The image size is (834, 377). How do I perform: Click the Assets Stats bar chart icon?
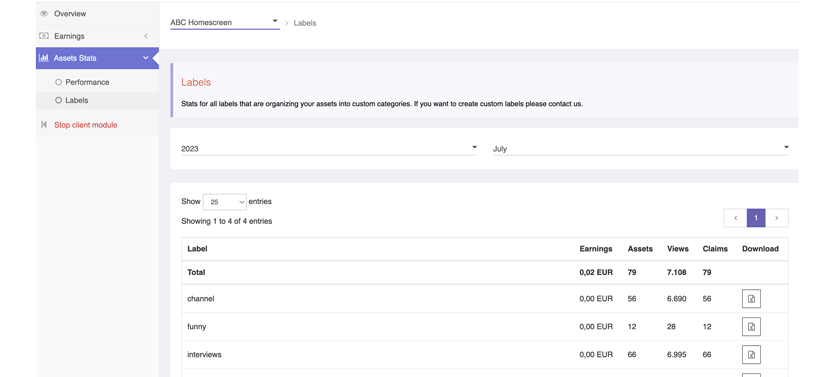44,58
